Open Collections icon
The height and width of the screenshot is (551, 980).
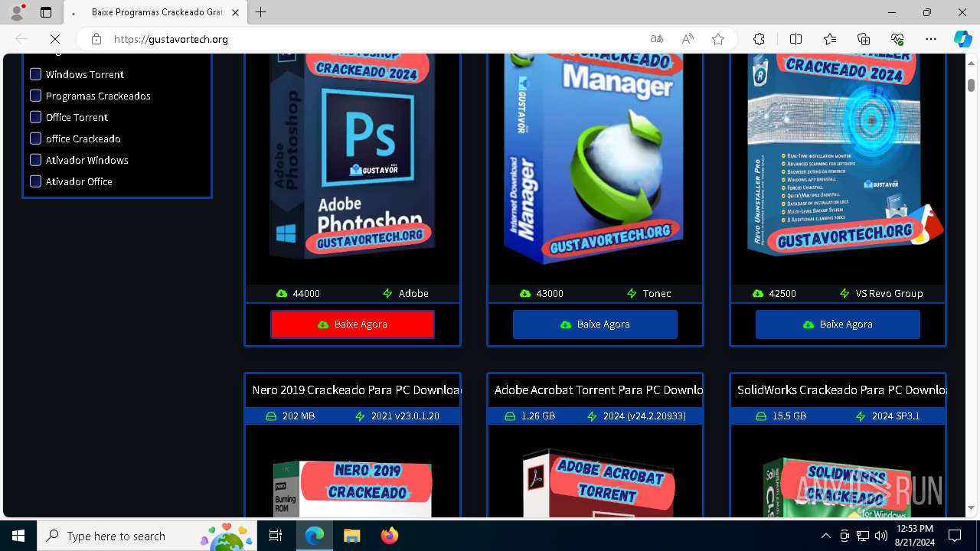pos(864,39)
